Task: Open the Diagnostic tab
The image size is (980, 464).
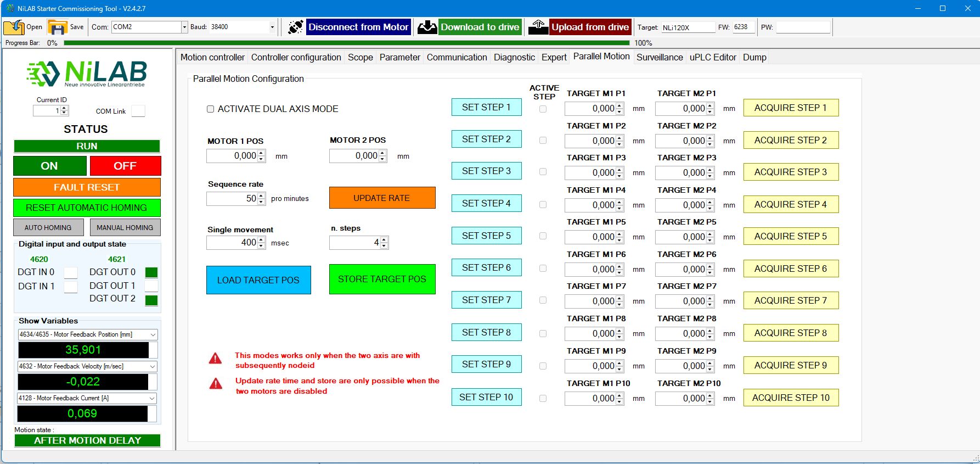Action: point(514,57)
